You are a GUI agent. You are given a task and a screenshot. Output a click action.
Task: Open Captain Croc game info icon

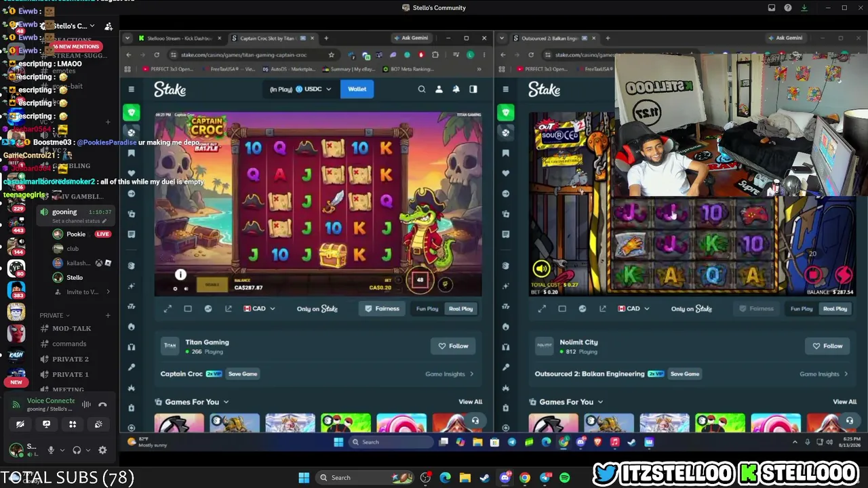point(180,274)
